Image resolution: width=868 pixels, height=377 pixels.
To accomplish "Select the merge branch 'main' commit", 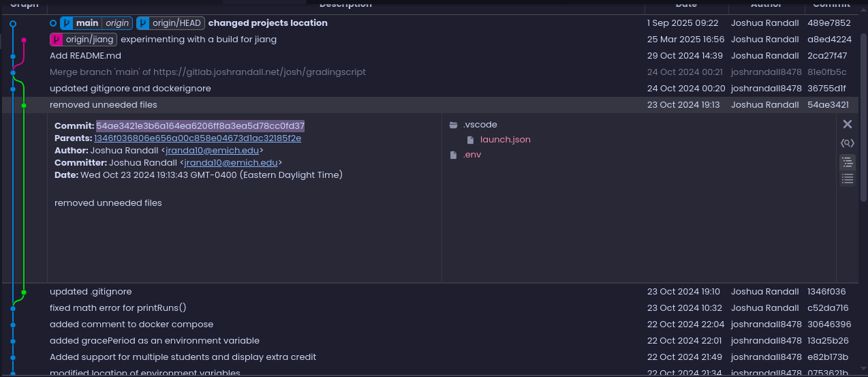I will click(434, 72).
